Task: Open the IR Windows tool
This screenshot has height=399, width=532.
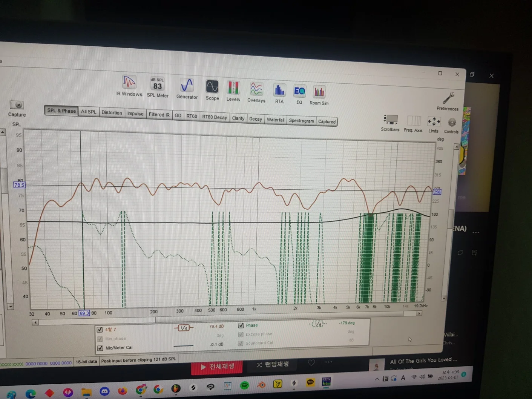Action: coord(129,86)
